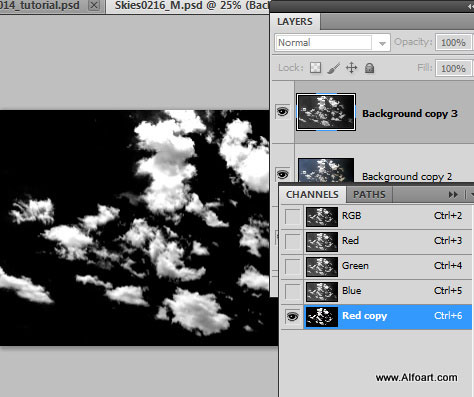The width and height of the screenshot is (474, 397).
Task: Select the Blue channel thumbnail
Action: [322, 292]
